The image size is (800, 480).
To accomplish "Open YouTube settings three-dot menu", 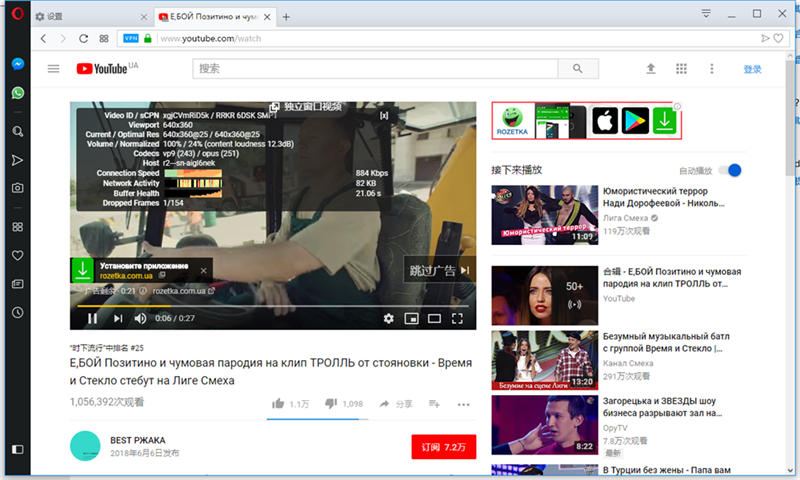I will tap(712, 68).
